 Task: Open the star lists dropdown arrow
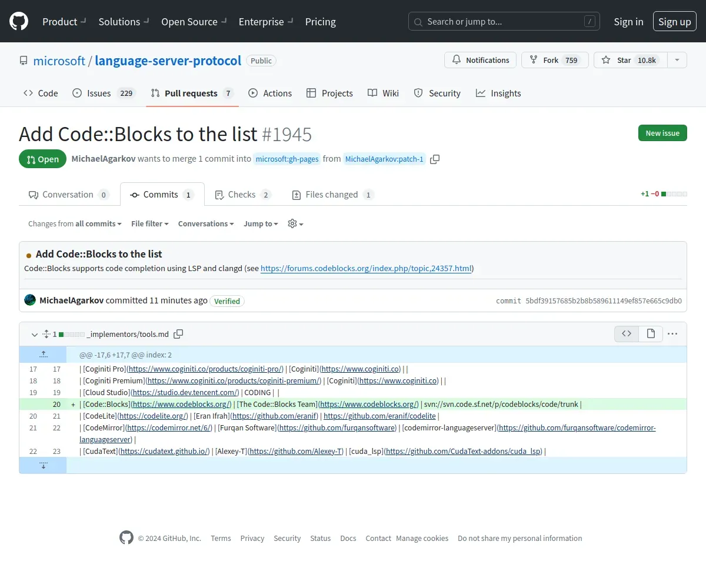pos(677,60)
